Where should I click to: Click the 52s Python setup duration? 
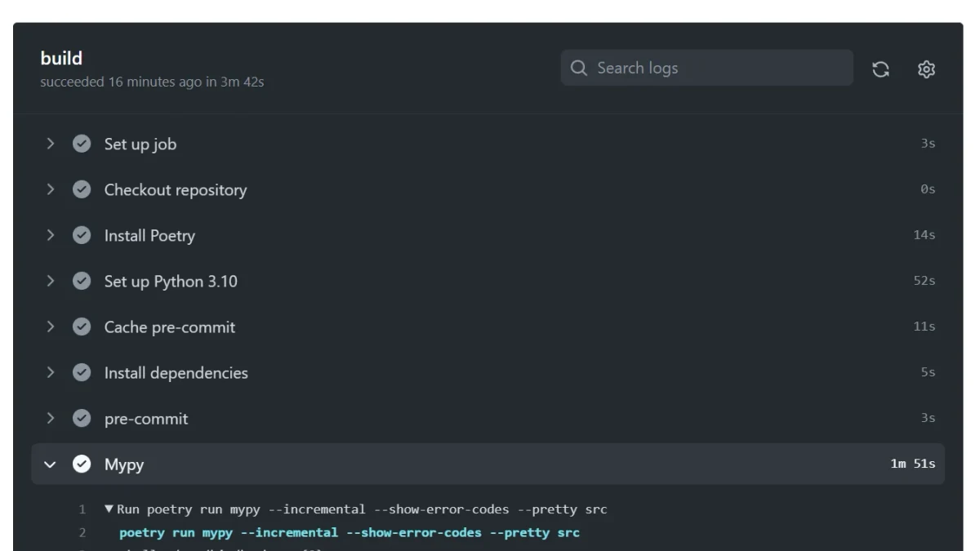pos(924,281)
